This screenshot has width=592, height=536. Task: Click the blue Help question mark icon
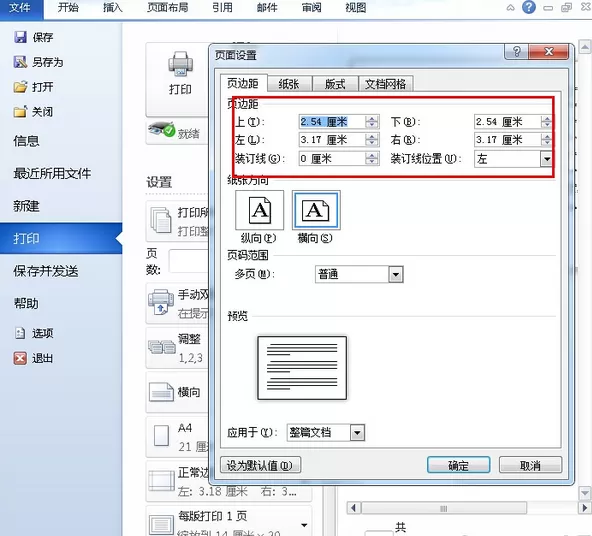(529, 7)
